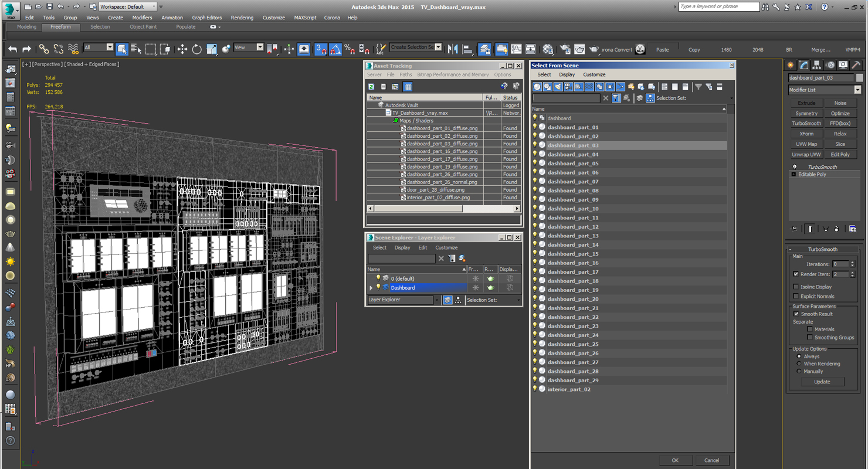Open Render Setup teapot icon

click(x=565, y=49)
